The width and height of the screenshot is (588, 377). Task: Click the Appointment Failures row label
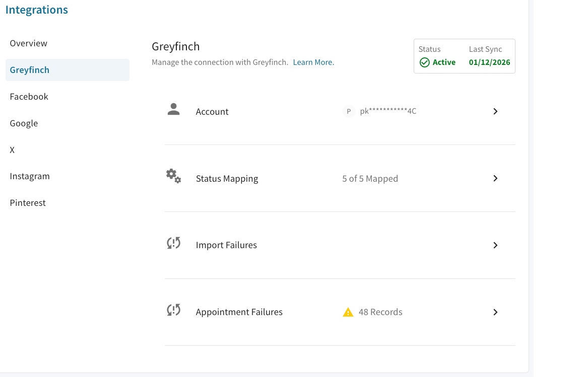(x=239, y=312)
